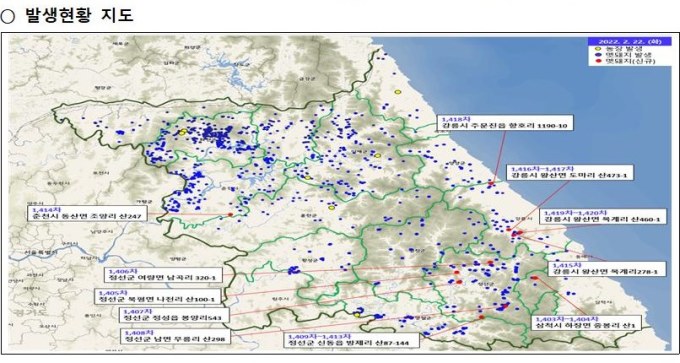Select the 1,409차~1,413차 신동읍 방제리 callout
Screen dimensions: 680x363
coord(352,340)
